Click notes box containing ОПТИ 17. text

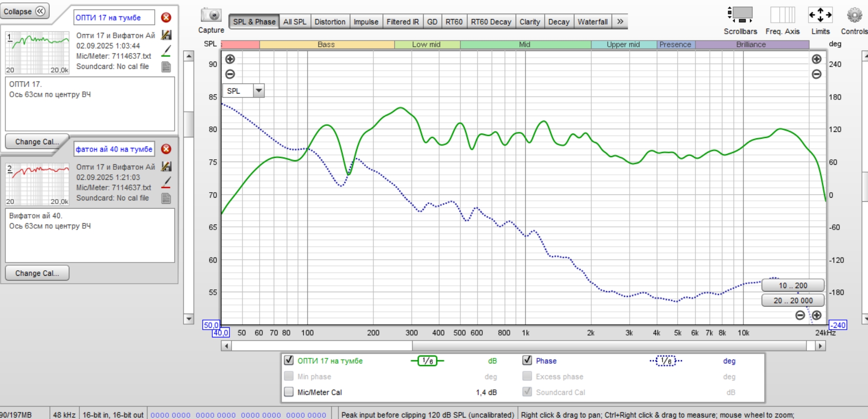point(90,104)
